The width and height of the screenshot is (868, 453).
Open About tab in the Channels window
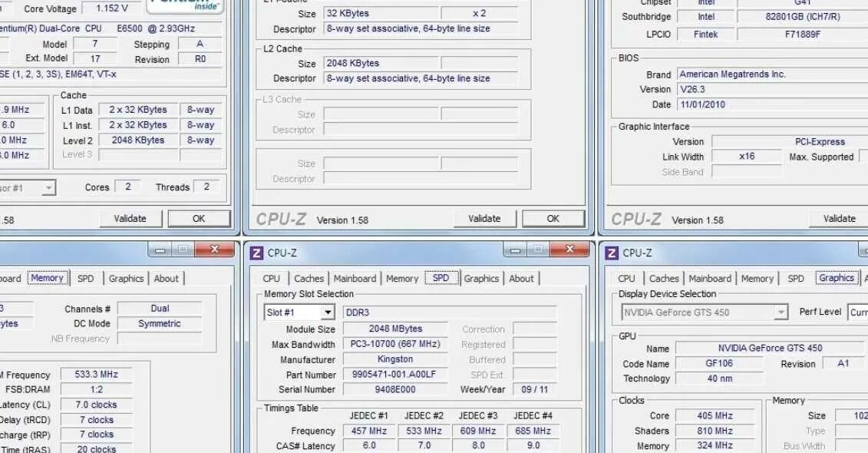coord(166,279)
